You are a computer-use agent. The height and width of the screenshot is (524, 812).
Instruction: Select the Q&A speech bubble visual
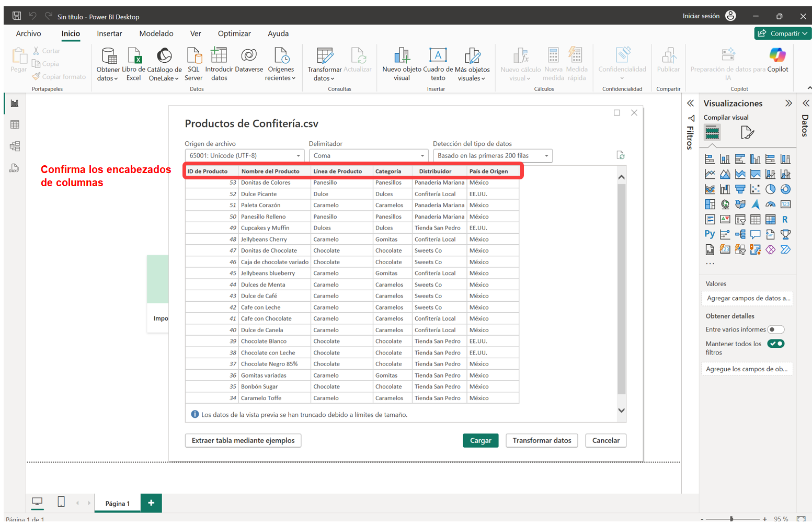756,234
